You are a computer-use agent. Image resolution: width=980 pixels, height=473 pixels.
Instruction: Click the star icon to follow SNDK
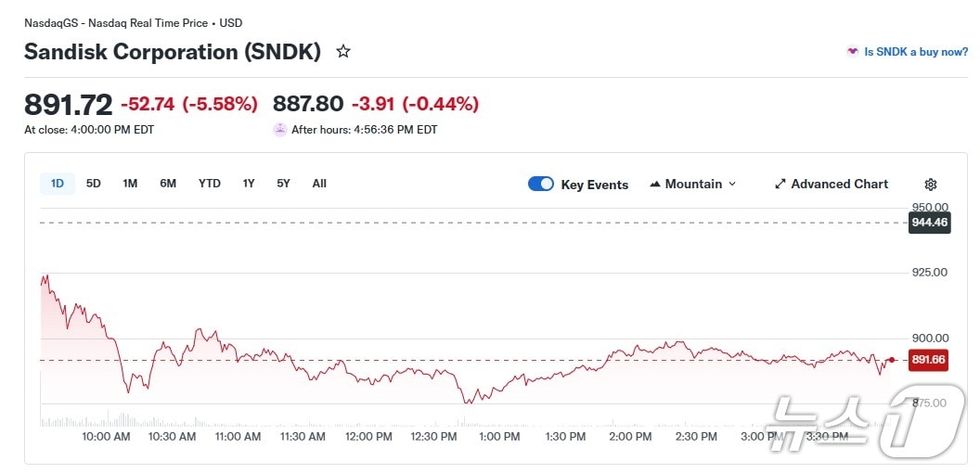(x=343, y=52)
